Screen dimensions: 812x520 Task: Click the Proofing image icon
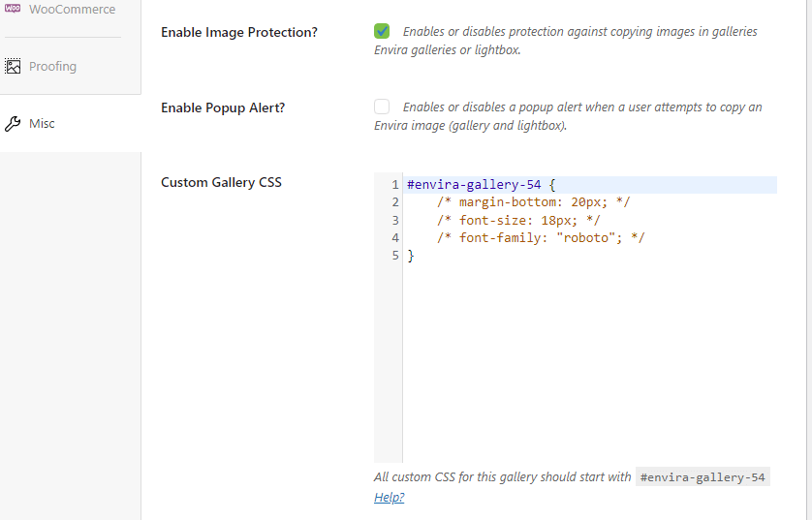pos(13,67)
